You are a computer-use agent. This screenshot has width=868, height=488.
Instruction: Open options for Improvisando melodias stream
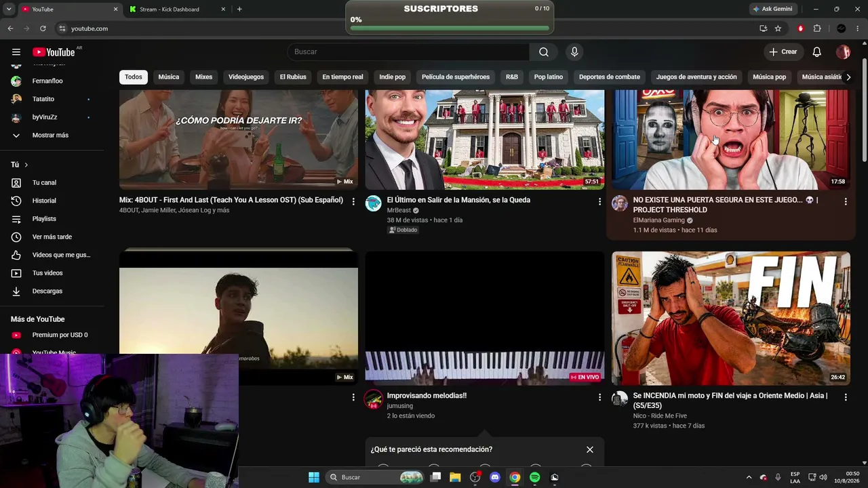point(599,397)
